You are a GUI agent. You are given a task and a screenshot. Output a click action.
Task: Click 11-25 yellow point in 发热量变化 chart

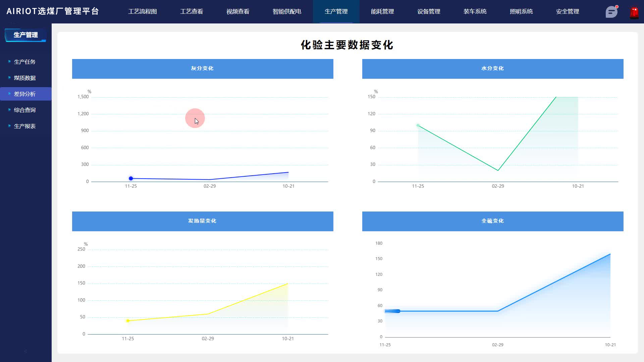[x=128, y=321]
